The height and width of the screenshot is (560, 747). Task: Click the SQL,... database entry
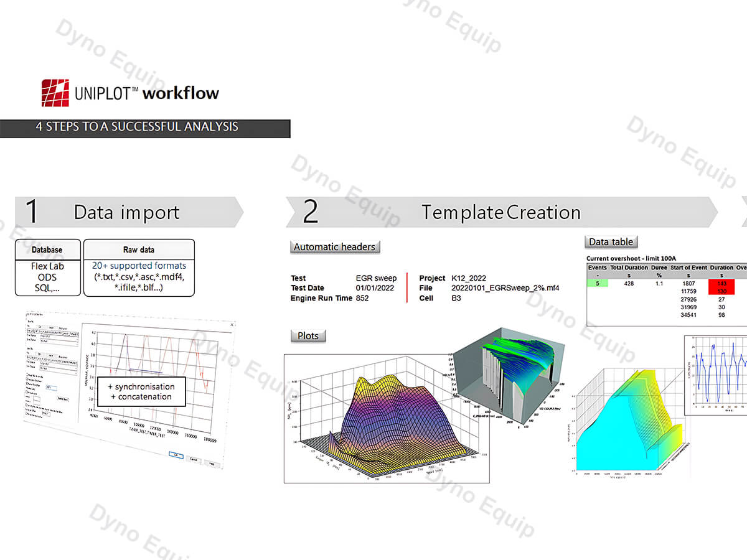pos(48,289)
